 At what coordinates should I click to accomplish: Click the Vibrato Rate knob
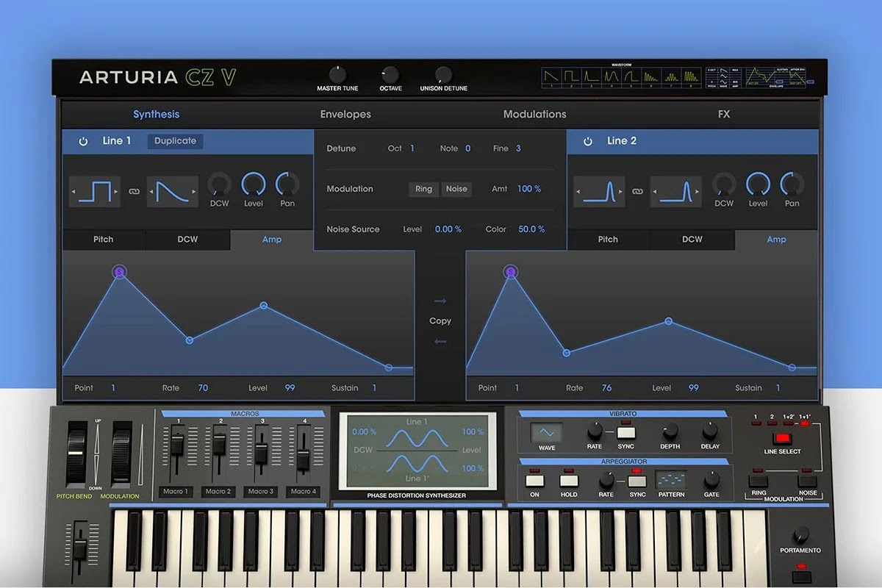pos(594,431)
